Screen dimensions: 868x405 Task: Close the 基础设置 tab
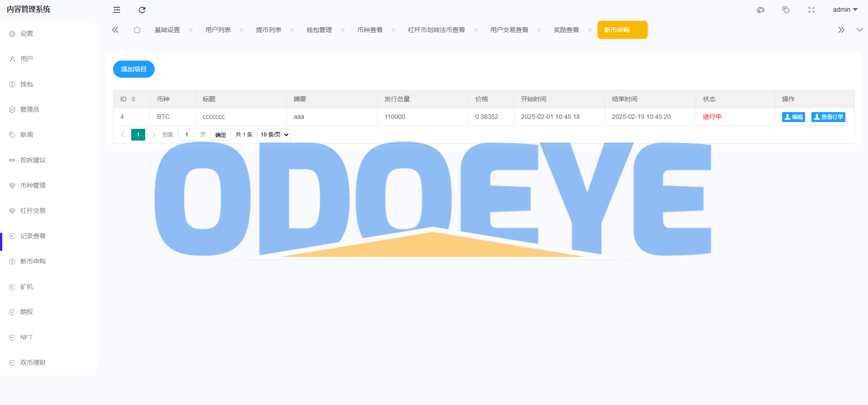pos(191,30)
